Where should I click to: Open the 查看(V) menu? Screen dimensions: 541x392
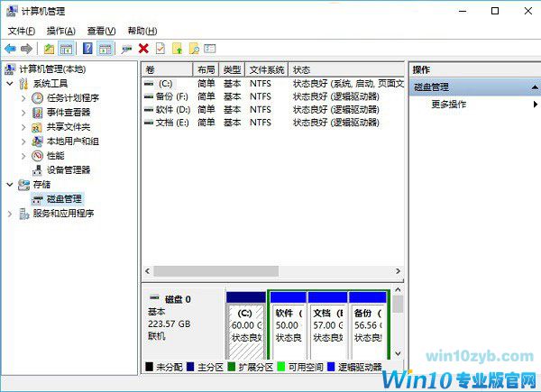click(x=100, y=30)
